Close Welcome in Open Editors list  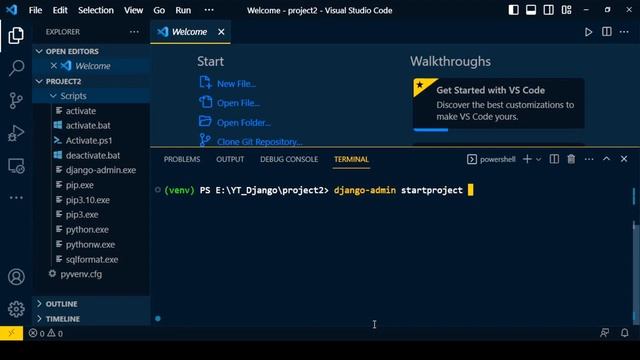(x=53, y=66)
